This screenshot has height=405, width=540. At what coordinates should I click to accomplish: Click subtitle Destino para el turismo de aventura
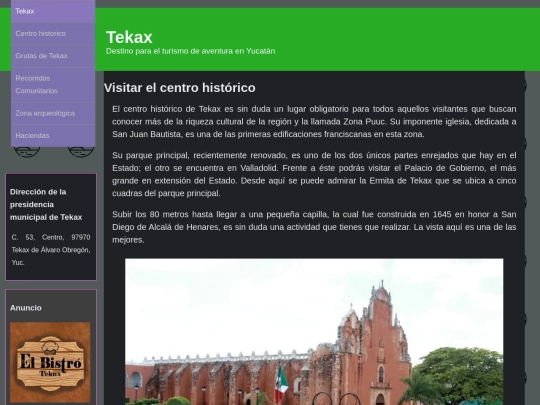[x=190, y=51]
